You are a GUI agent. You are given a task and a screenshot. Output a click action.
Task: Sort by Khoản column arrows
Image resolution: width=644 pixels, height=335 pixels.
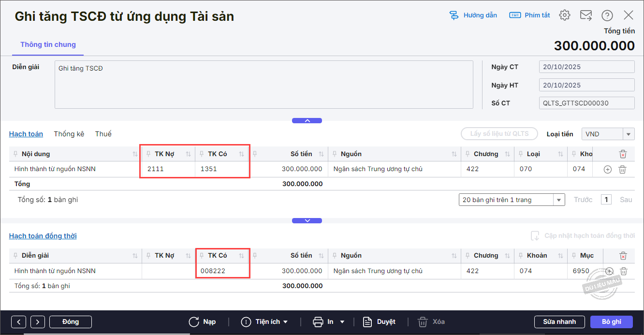click(x=560, y=256)
